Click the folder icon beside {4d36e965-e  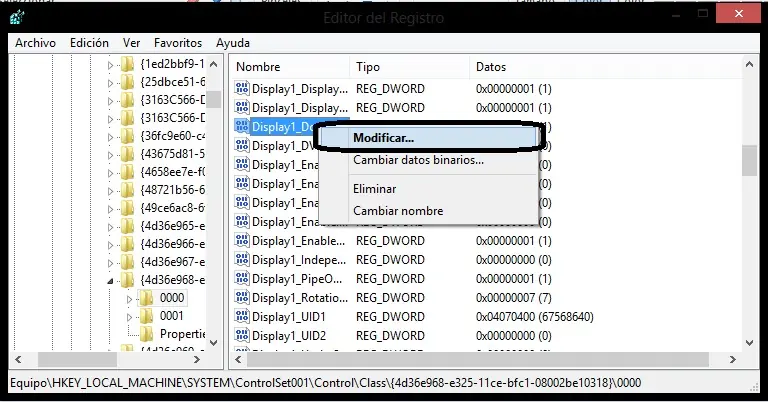(127, 226)
